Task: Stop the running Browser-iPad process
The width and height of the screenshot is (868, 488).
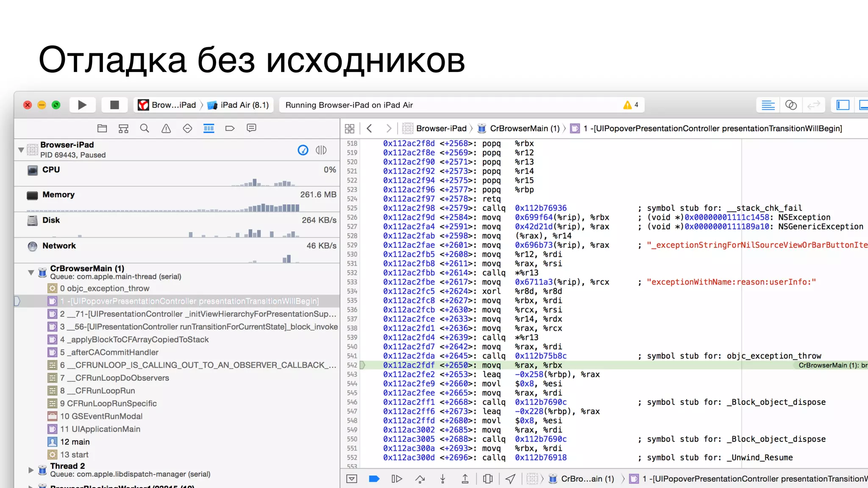Action: 114,105
